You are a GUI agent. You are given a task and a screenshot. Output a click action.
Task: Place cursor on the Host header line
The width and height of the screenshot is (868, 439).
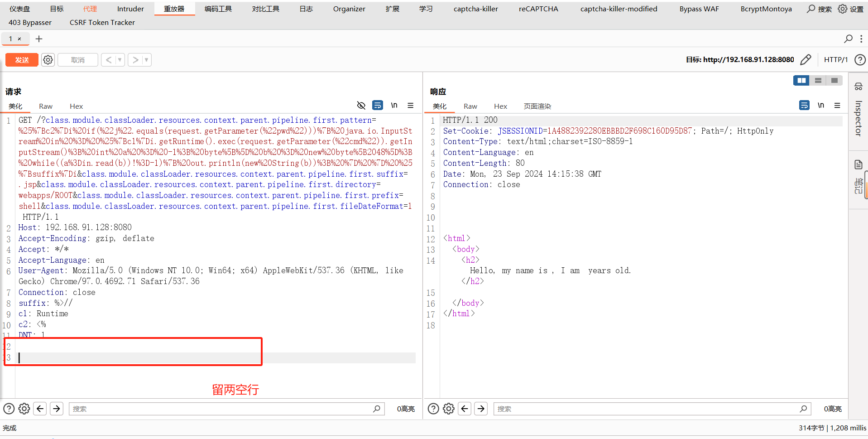tap(75, 227)
